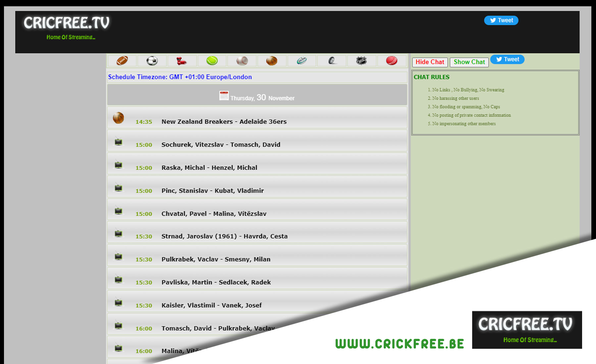This screenshot has width=596, height=364.
Task: Expand the Raska, Michal - Henzel, Michal event
Action: [x=209, y=168]
